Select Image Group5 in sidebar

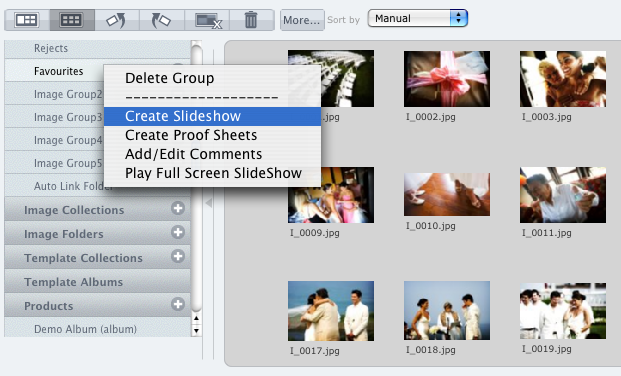[54, 163]
